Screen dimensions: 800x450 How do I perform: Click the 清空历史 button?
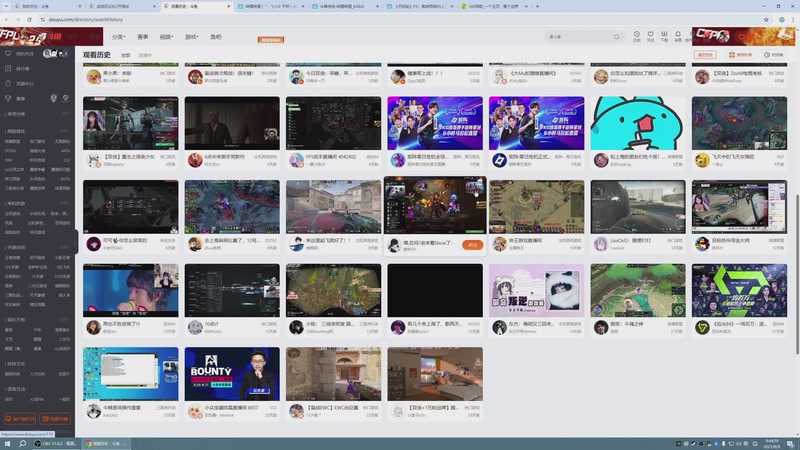[x=705, y=55]
